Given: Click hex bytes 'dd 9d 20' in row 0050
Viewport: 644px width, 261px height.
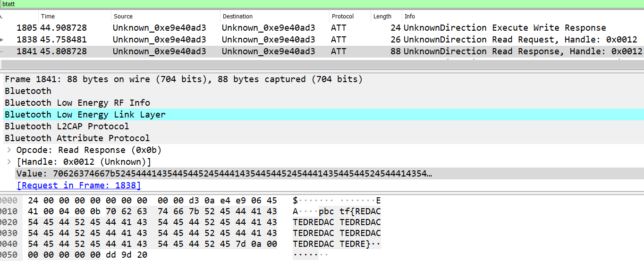Looking at the screenshot, I should [x=126, y=255].
